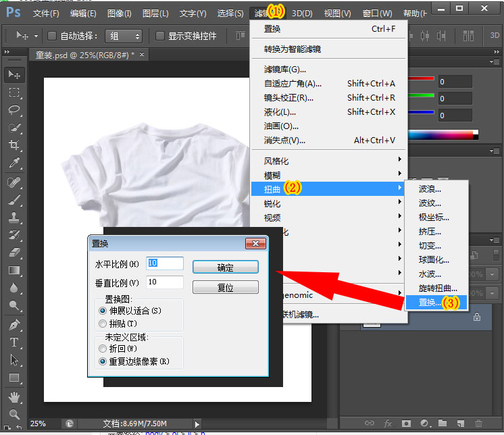Click the 垂直比例 input field
This screenshot has height=435, width=504.
point(165,282)
